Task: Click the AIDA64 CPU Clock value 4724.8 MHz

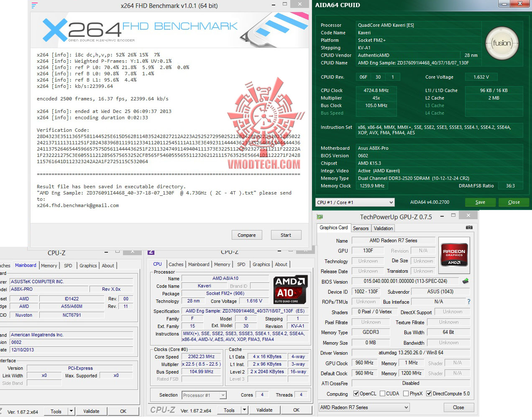Action: tap(376, 90)
